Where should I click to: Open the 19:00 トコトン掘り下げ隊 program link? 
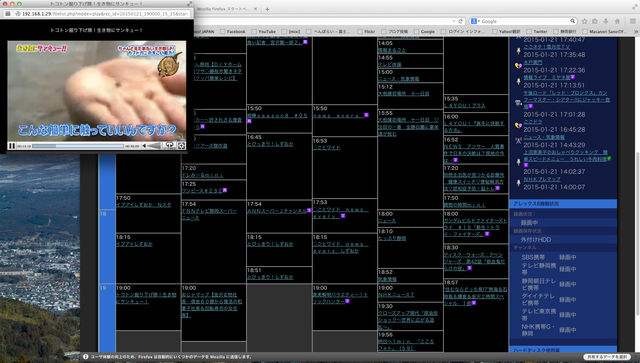[146, 298]
